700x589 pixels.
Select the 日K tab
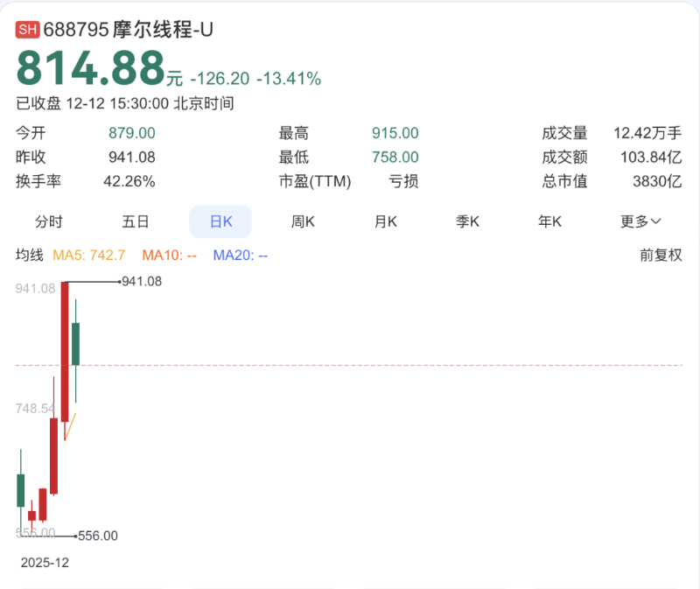[x=220, y=221]
